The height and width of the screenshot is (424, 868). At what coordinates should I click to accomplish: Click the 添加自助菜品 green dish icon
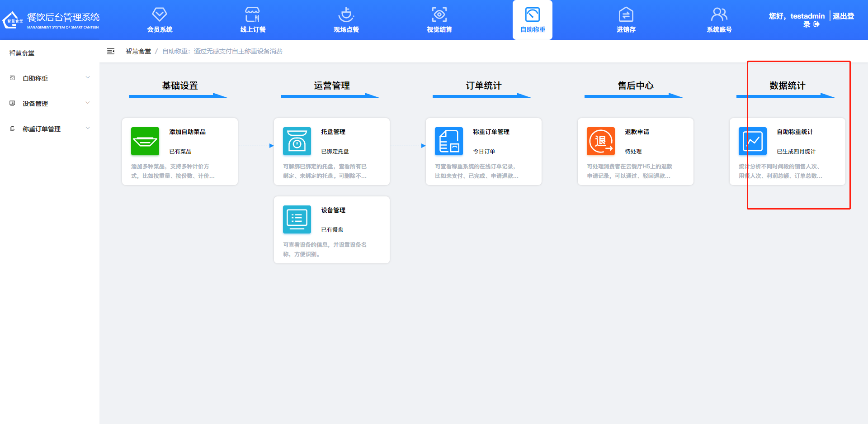click(145, 141)
